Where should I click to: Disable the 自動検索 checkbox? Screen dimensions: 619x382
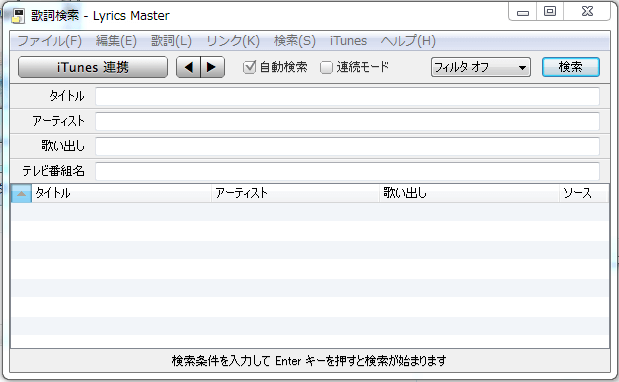249,67
